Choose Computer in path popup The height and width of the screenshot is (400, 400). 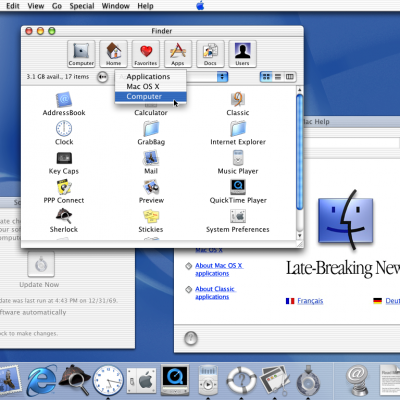pos(150,97)
